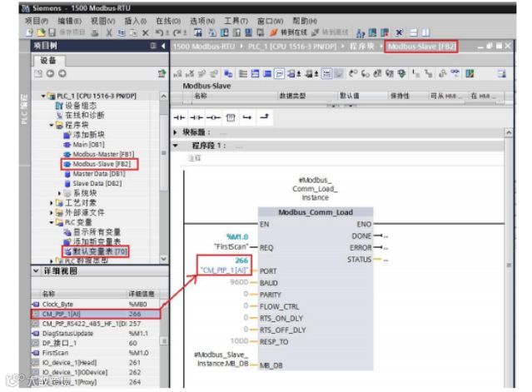Collapse the PLC 变量 folder
The height and width of the screenshot is (392, 532).
pyautogui.click(x=52, y=222)
